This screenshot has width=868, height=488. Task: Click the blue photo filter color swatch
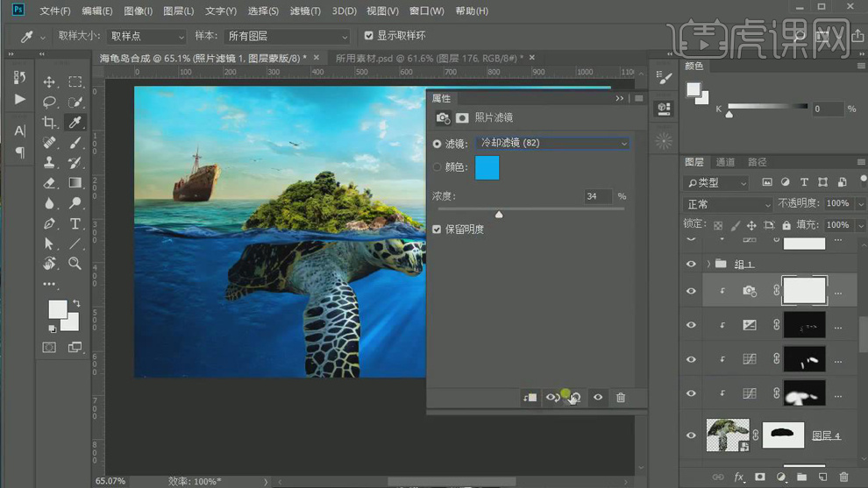click(487, 167)
